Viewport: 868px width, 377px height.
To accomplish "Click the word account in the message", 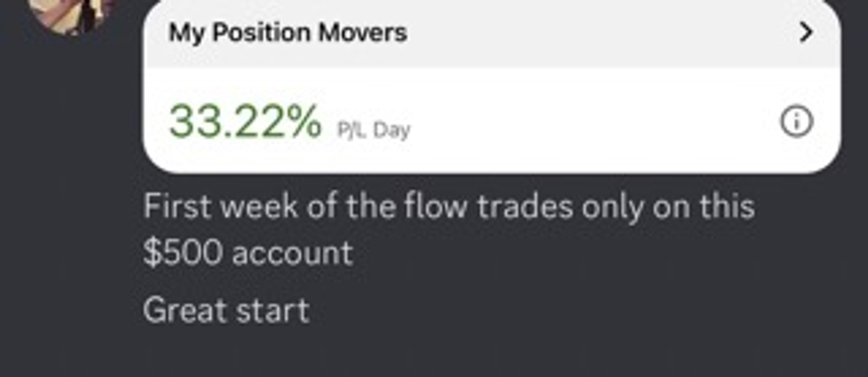I will pyautogui.click(x=293, y=254).
